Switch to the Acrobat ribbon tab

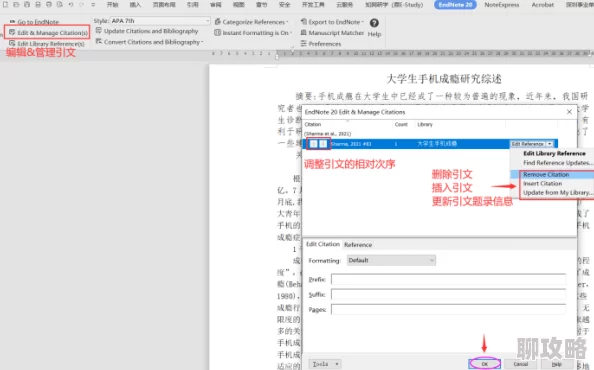click(x=542, y=5)
